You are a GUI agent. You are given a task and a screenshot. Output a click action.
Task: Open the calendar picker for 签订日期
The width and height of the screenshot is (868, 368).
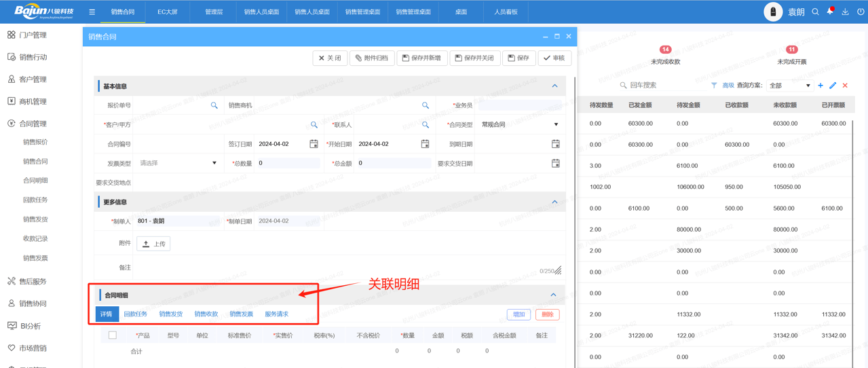tap(314, 144)
